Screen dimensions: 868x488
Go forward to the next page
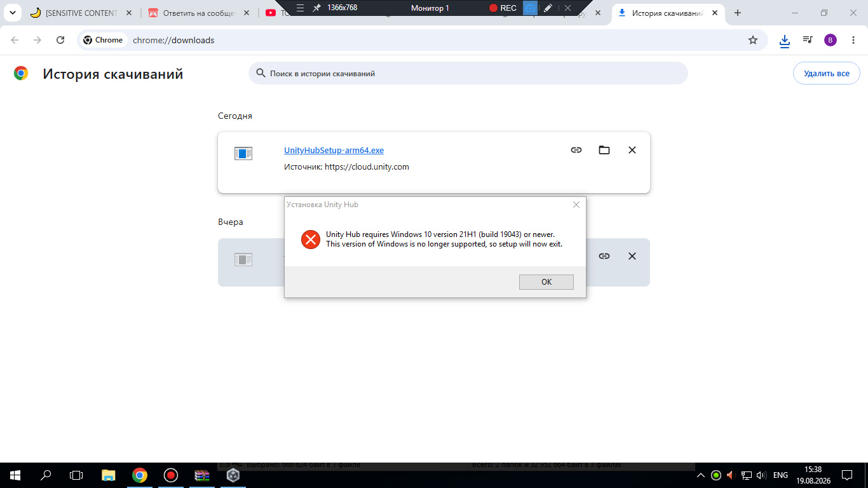click(x=37, y=40)
